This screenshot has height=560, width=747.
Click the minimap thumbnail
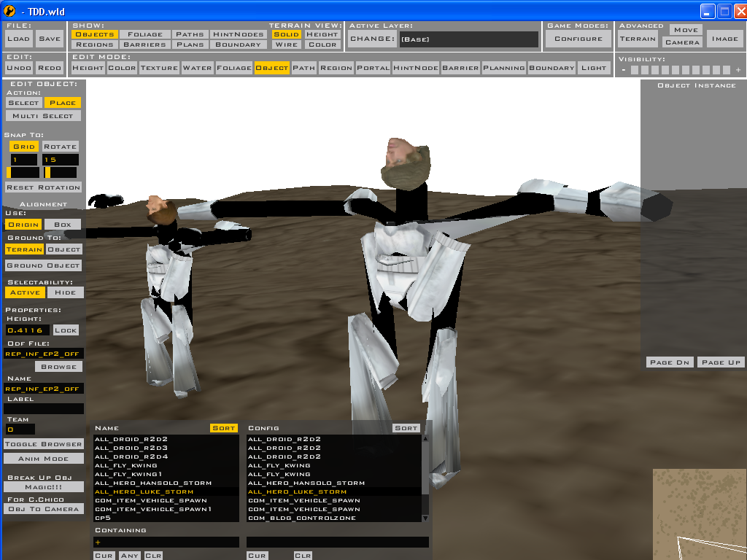click(700, 514)
